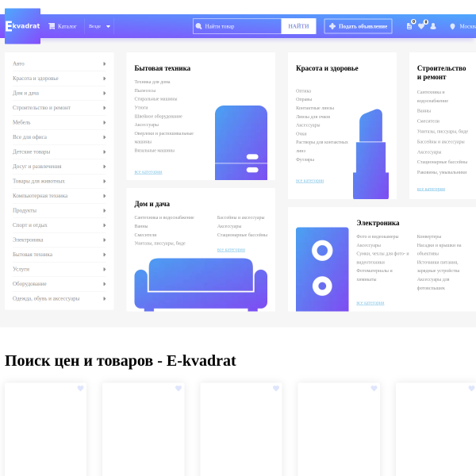The image size is (476, 476).
Task: Open все категории under Бытовая техника
Action: pyautogui.click(x=148, y=172)
